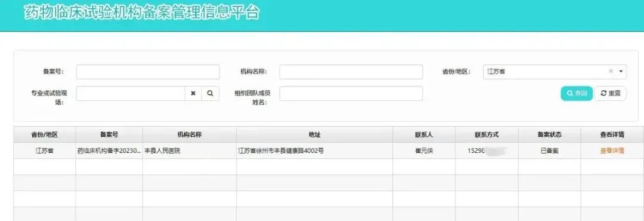Click the magnifier icon beside 专业或试验现场
644x221 pixels.
(x=210, y=93)
